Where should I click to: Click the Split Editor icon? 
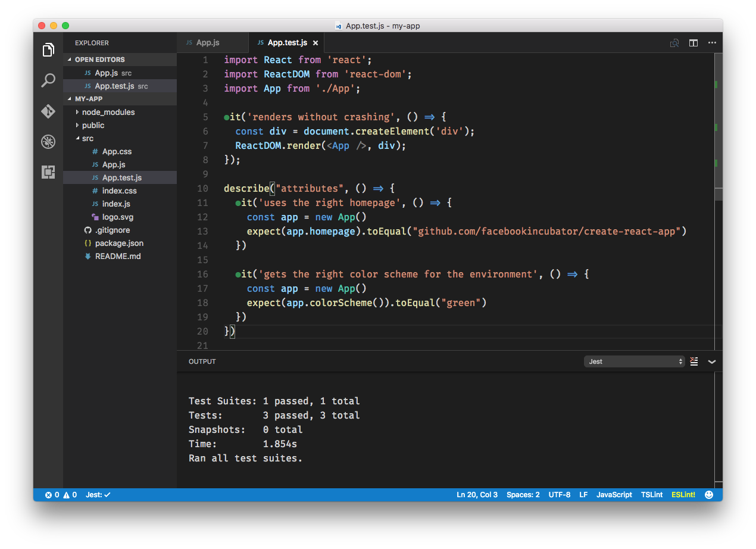point(693,42)
